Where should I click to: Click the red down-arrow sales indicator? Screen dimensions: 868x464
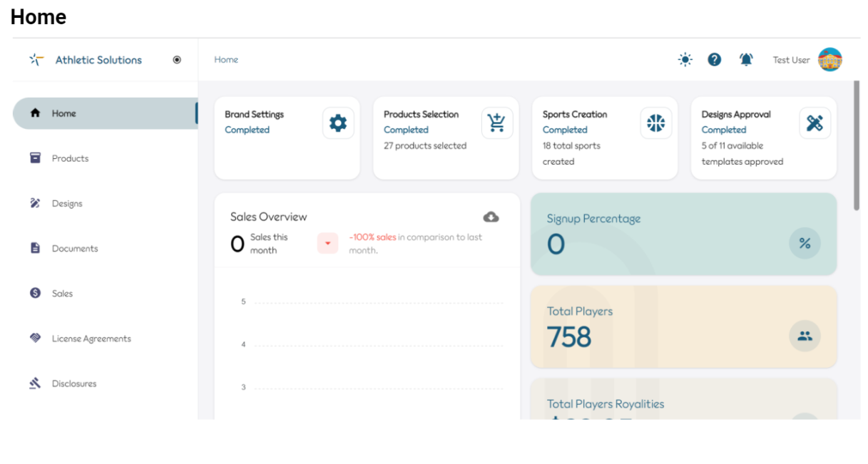coord(328,244)
